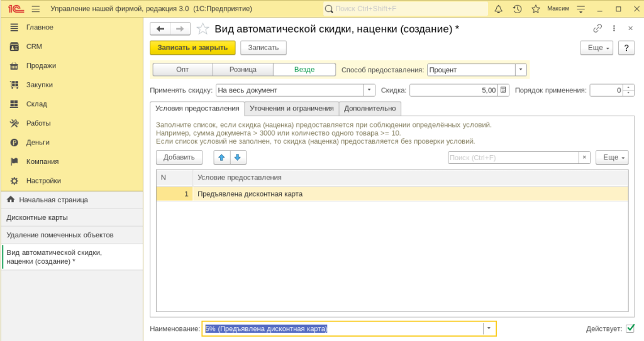
Task: Expand Применять скидку dropdown
Action: 369,90
